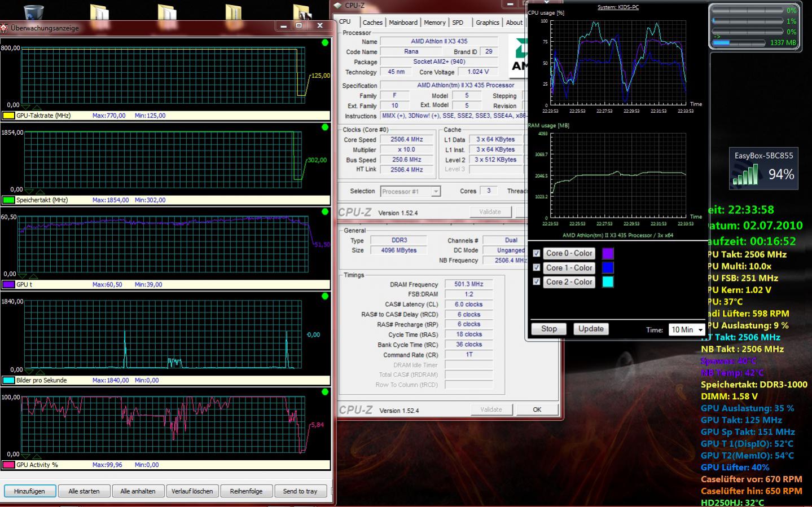
Task: Open the Recycle Bin desktop icon
Action: [34, 12]
